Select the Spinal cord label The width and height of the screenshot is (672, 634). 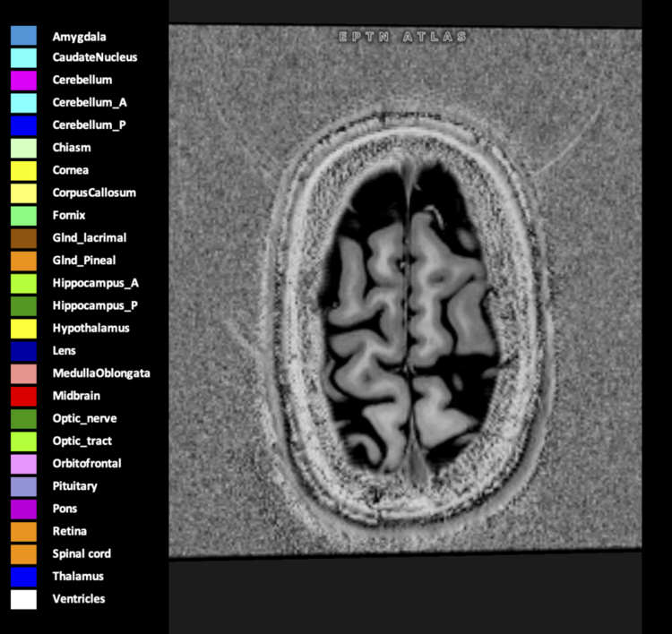[x=82, y=554]
